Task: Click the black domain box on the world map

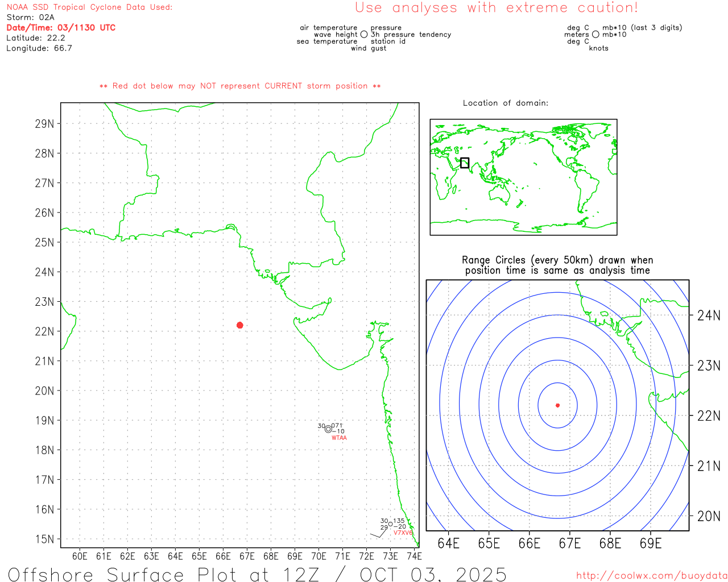Action: click(465, 163)
